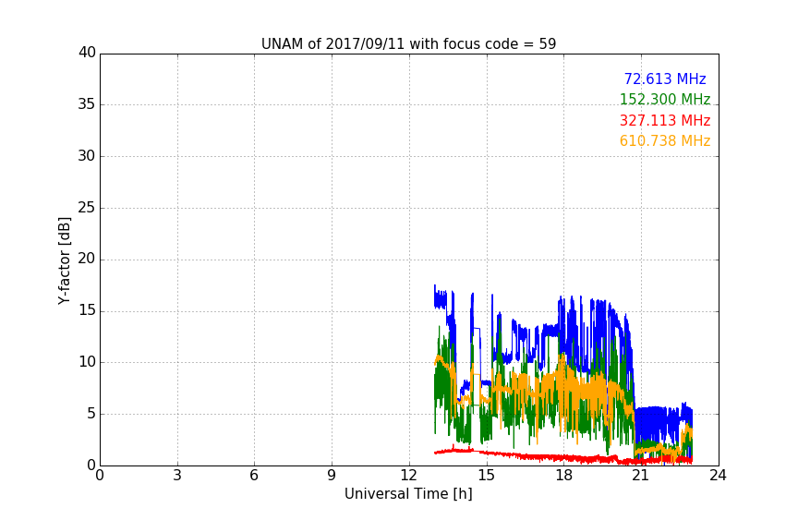This screenshot has height=532, width=798.
Task: Click the x-axis tick label '24'
Action: coord(718,476)
